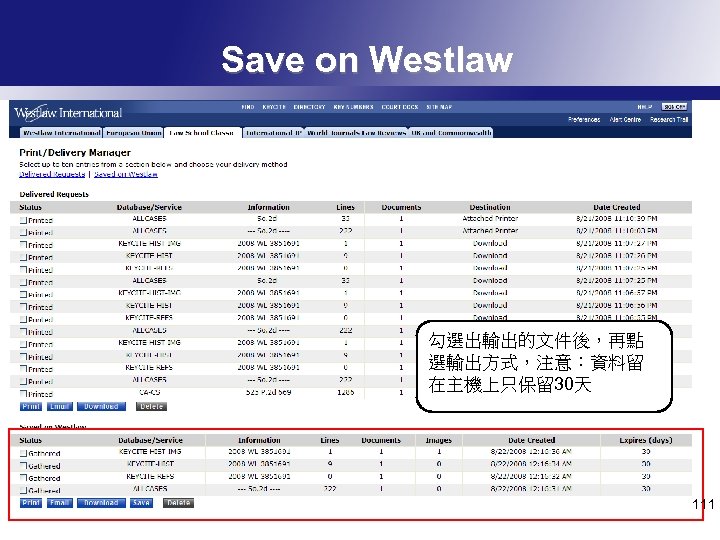
Task: Check the Printed row created 11:10:30 PM
Action: point(23,220)
